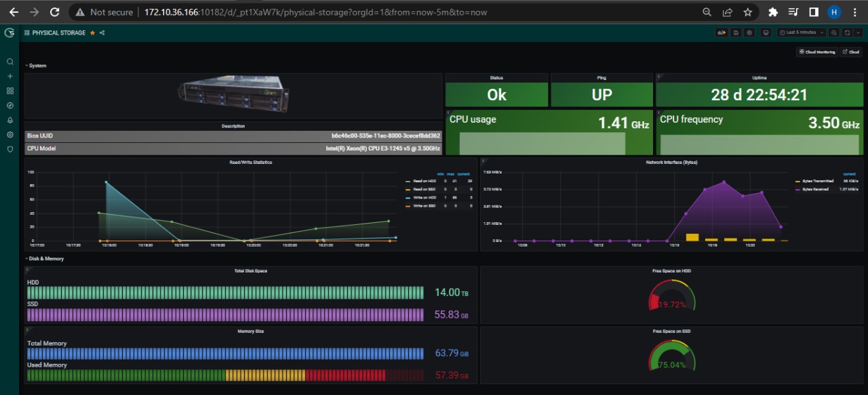Open the Server Admin shield icon

coord(9,149)
